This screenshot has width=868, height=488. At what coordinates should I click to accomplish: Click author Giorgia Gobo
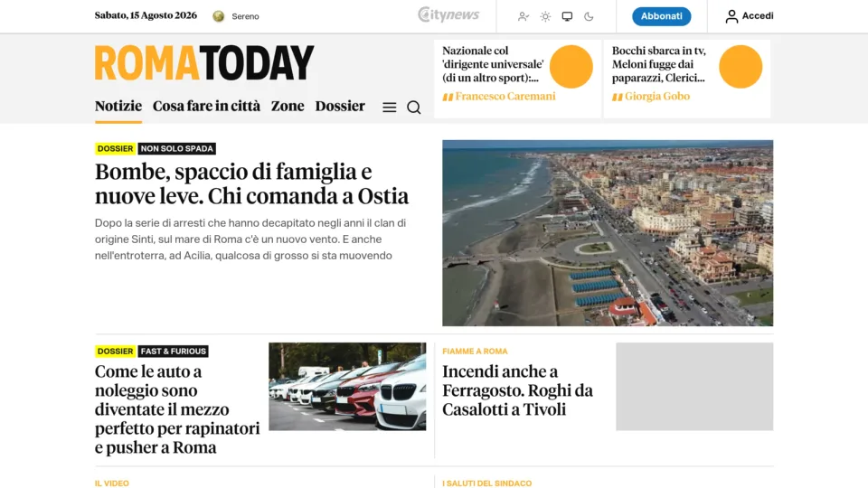[657, 97]
